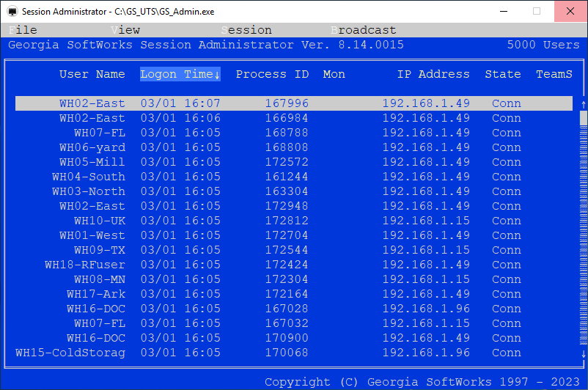This screenshot has height=390, width=588.
Task: Click logon time in WH02-East 166984 row
Action: 180,118
